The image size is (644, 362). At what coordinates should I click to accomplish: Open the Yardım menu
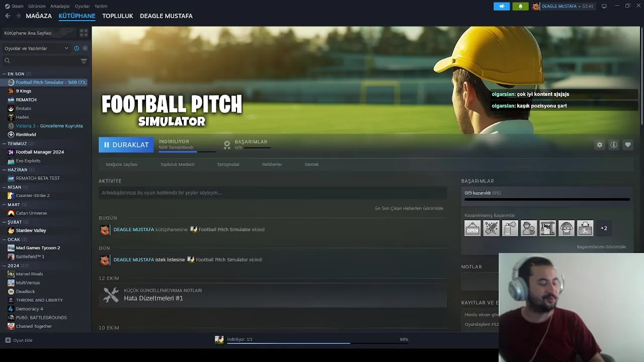(101, 6)
